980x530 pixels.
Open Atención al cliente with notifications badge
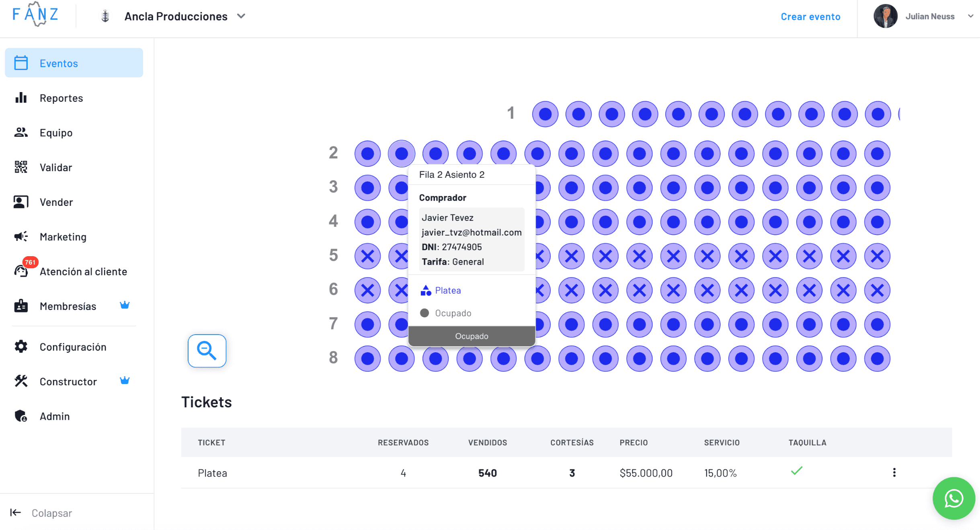pos(83,271)
